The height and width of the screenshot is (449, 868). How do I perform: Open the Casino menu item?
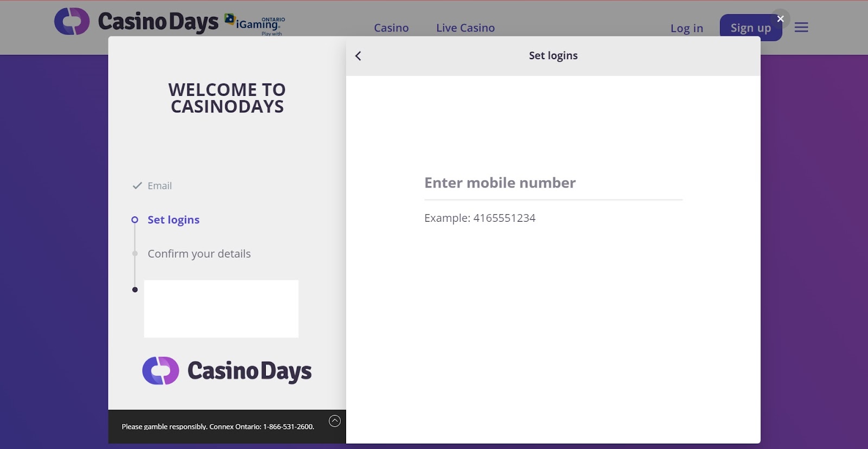coord(391,28)
